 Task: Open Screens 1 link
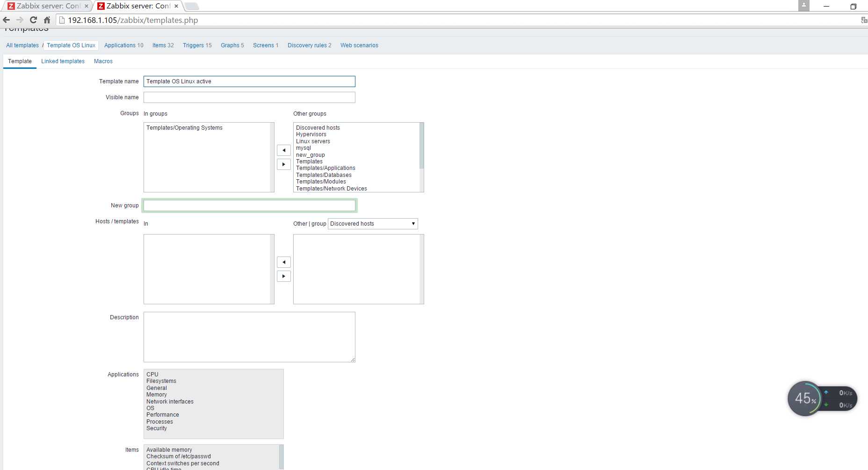[266, 45]
